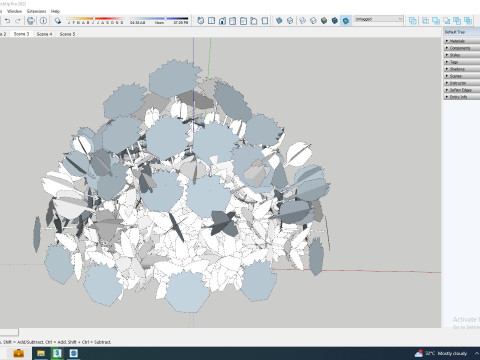Switch to the Scene 4 tab

coord(44,34)
